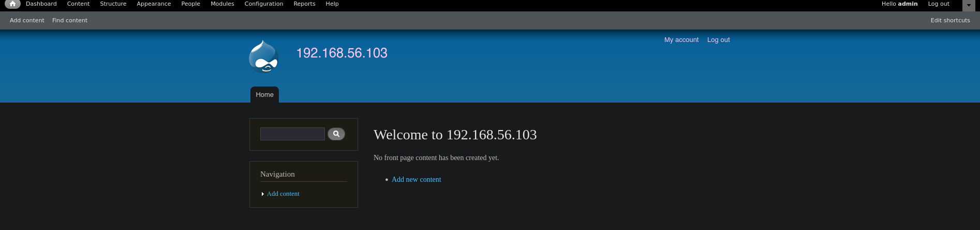
Task: Click the home icon in admin toolbar
Action: [12, 4]
